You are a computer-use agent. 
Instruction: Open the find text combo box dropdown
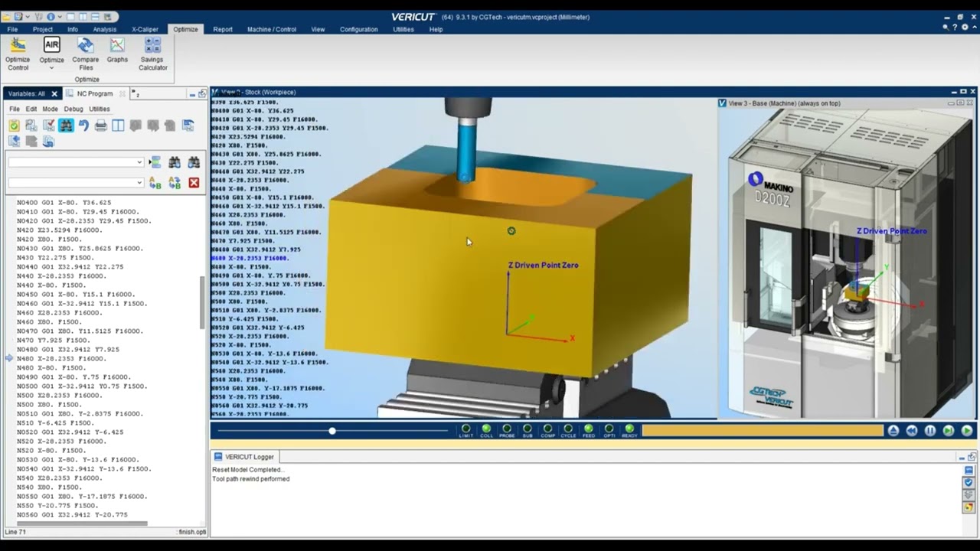pyautogui.click(x=139, y=162)
